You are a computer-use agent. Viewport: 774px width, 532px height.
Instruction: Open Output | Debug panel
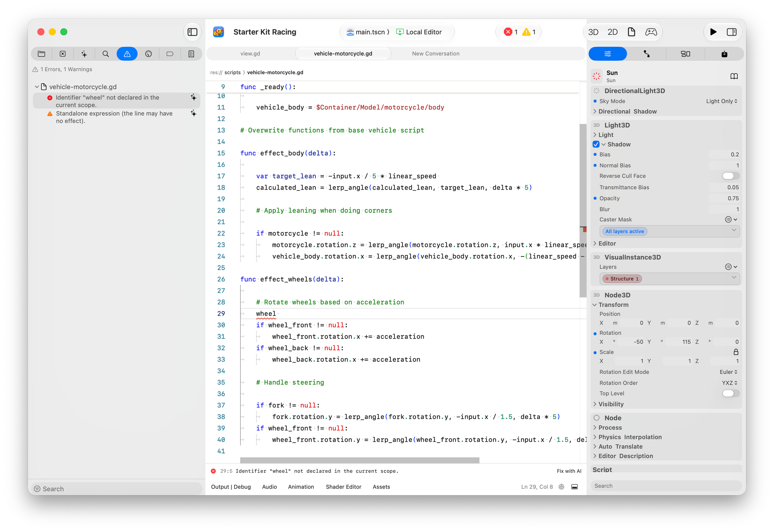[231, 487]
